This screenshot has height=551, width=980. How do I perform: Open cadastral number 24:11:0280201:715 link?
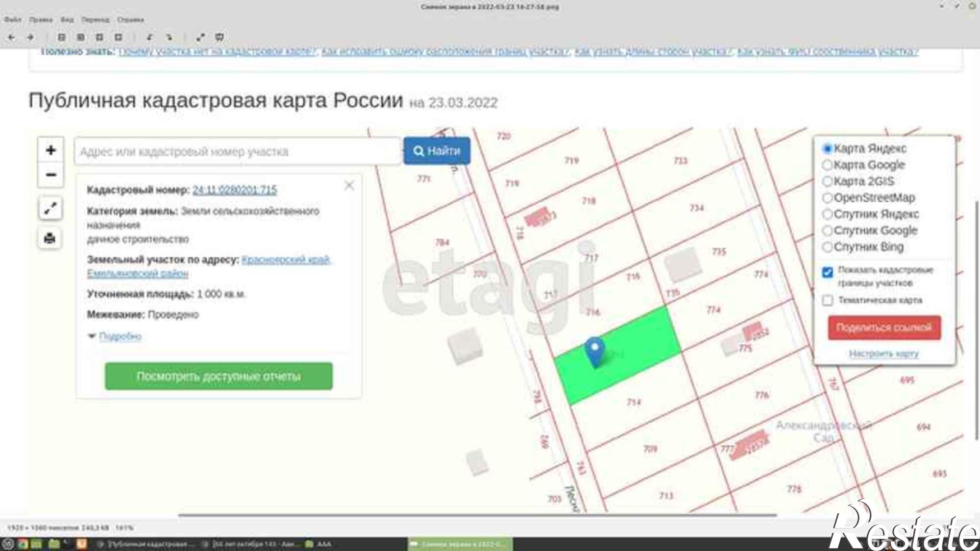tap(235, 190)
